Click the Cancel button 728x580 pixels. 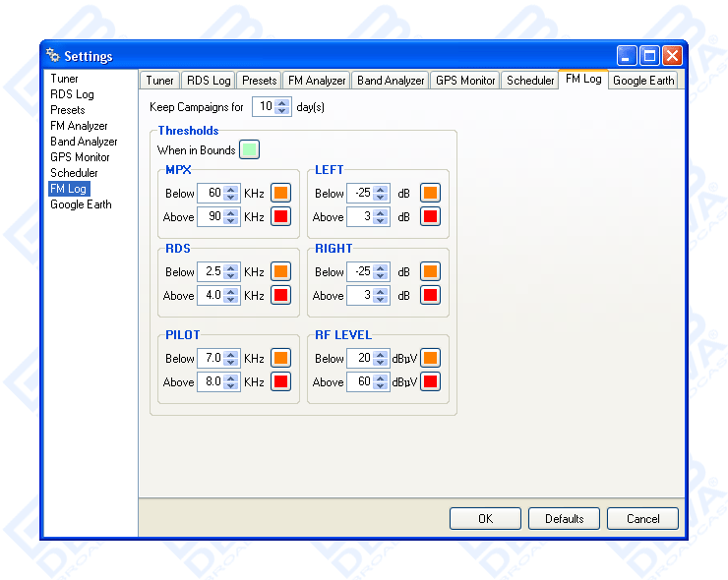pos(642,518)
